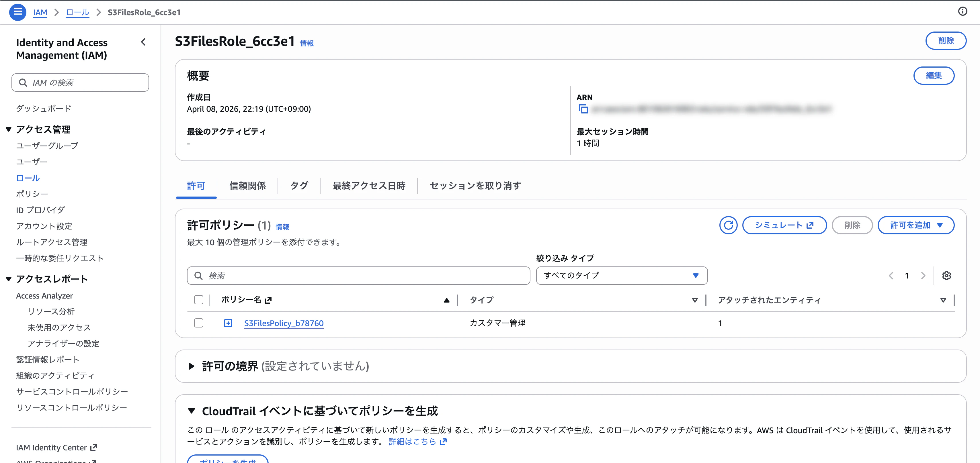The image size is (980, 463).
Task: Click the policy 検索 filter field
Action: coord(358,276)
